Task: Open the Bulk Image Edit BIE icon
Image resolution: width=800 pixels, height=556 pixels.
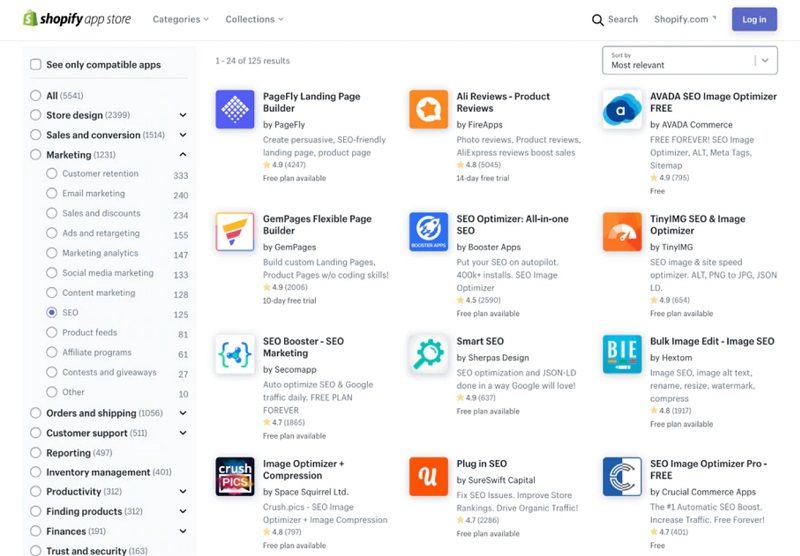Action: 622,354
